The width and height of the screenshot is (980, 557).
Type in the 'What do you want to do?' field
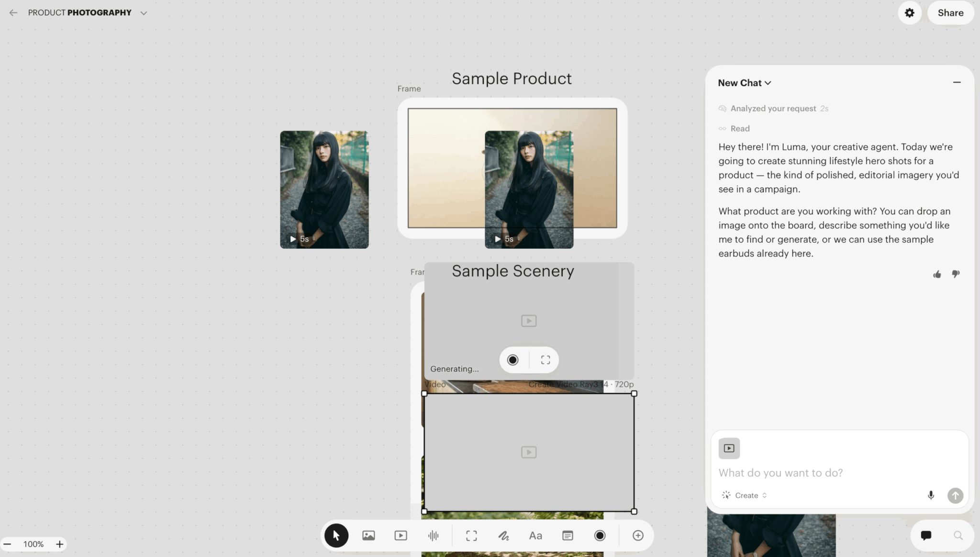[813, 473]
